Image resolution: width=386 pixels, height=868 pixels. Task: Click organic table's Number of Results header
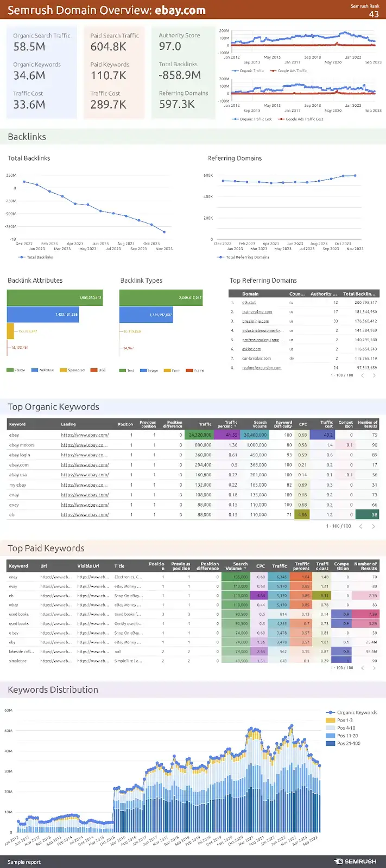368,424
